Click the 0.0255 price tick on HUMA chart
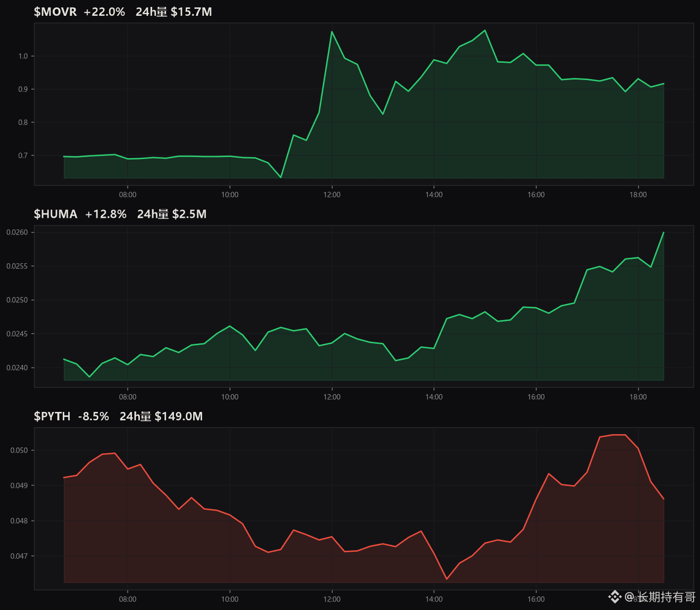This screenshot has height=610, width=700. click(x=17, y=266)
